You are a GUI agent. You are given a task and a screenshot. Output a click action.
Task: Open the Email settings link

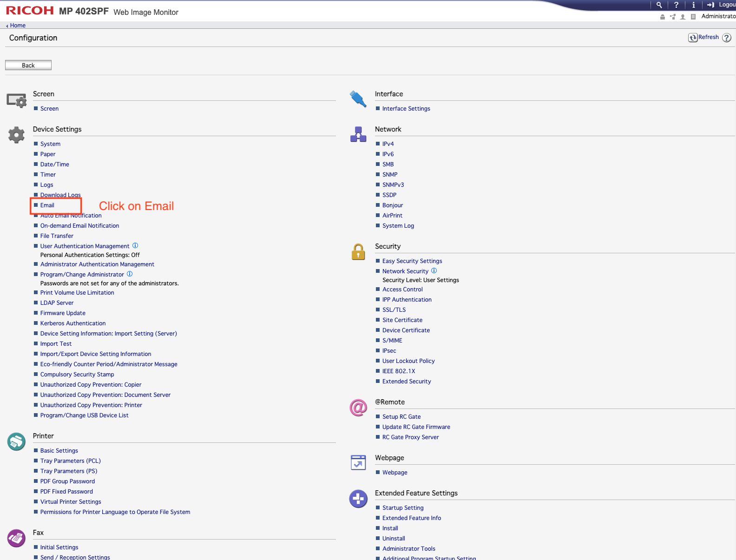pos(47,205)
